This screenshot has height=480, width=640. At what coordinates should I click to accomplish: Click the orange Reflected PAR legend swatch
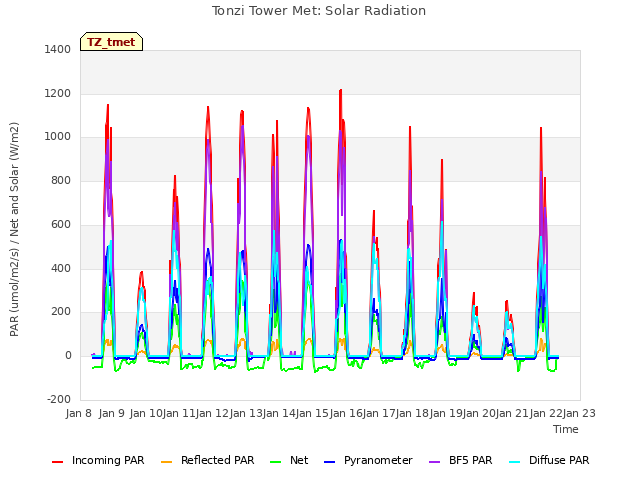coord(167,461)
